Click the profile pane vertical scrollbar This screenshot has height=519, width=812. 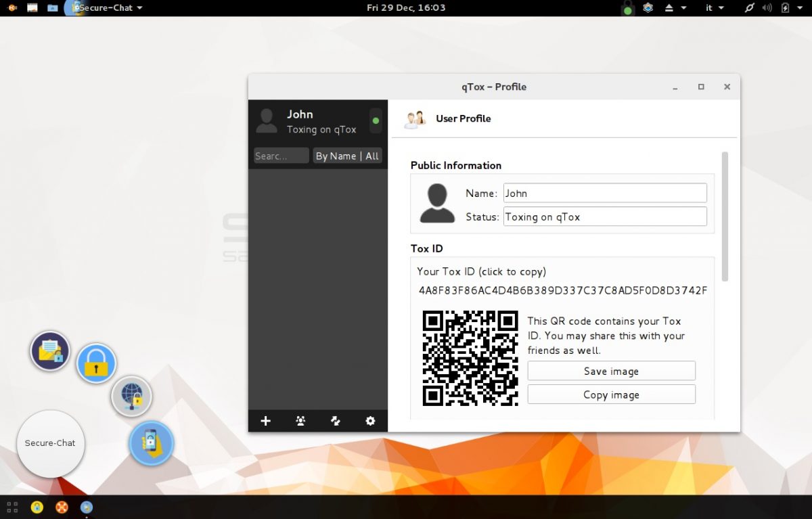(x=725, y=217)
